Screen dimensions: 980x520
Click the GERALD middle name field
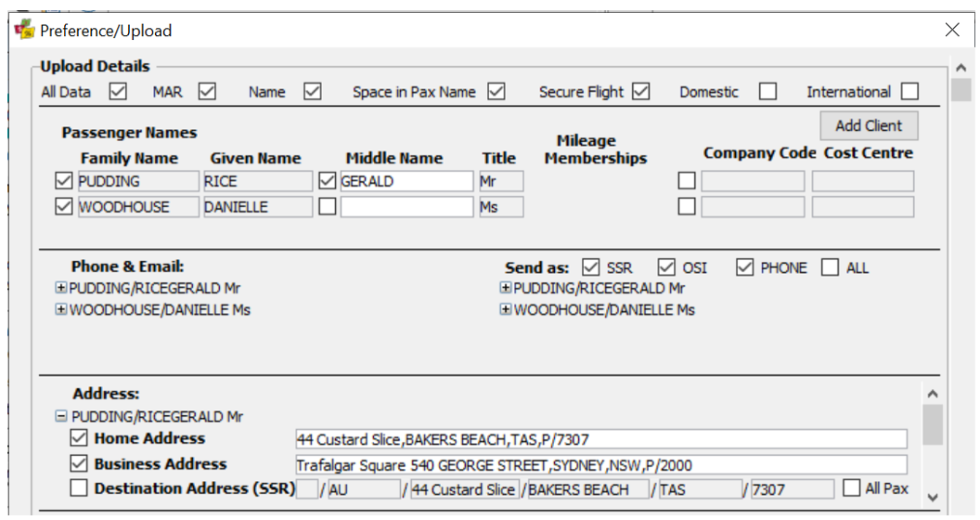tap(406, 181)
